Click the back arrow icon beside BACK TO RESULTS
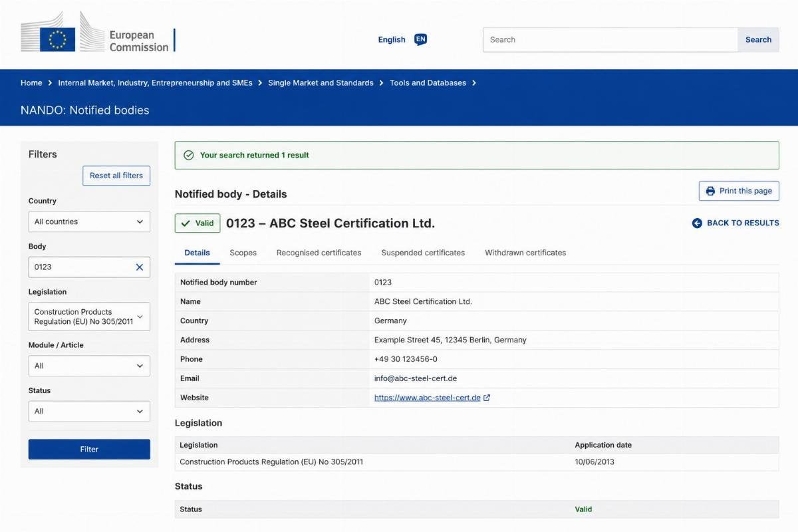798x532 pixels. pyautogui.click(x=697, y=223)
